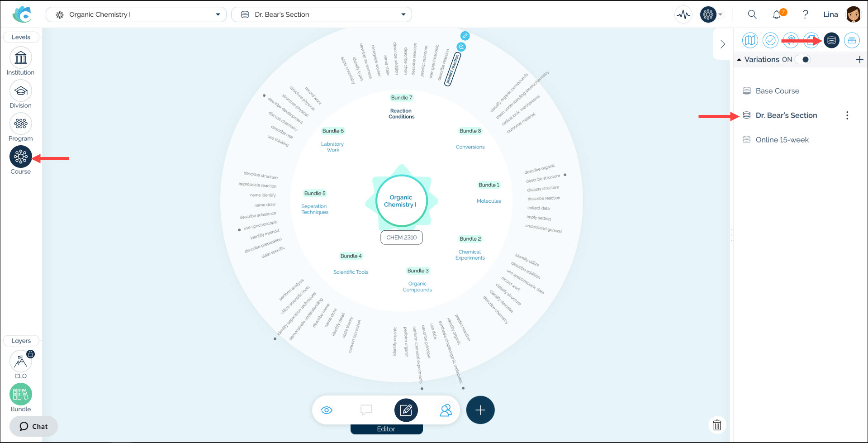The width and height of the screenshot is (868, 443).
Task: Toggle the Variations ON switch
Action: (803, 59)
